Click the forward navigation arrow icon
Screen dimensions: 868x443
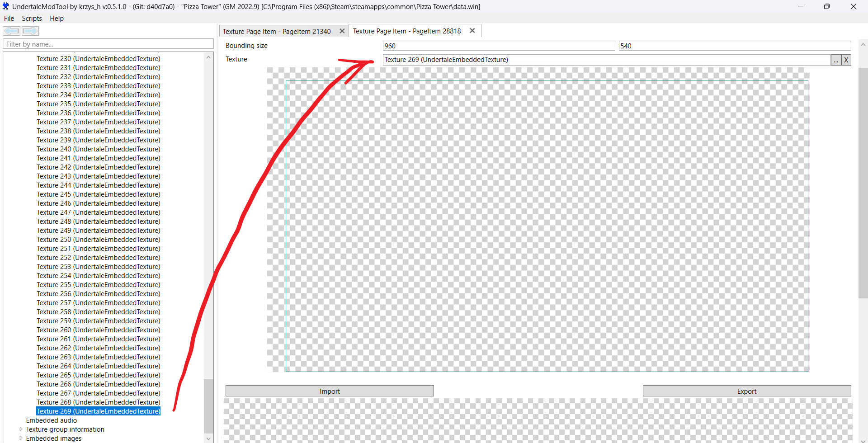coord(30,31)
